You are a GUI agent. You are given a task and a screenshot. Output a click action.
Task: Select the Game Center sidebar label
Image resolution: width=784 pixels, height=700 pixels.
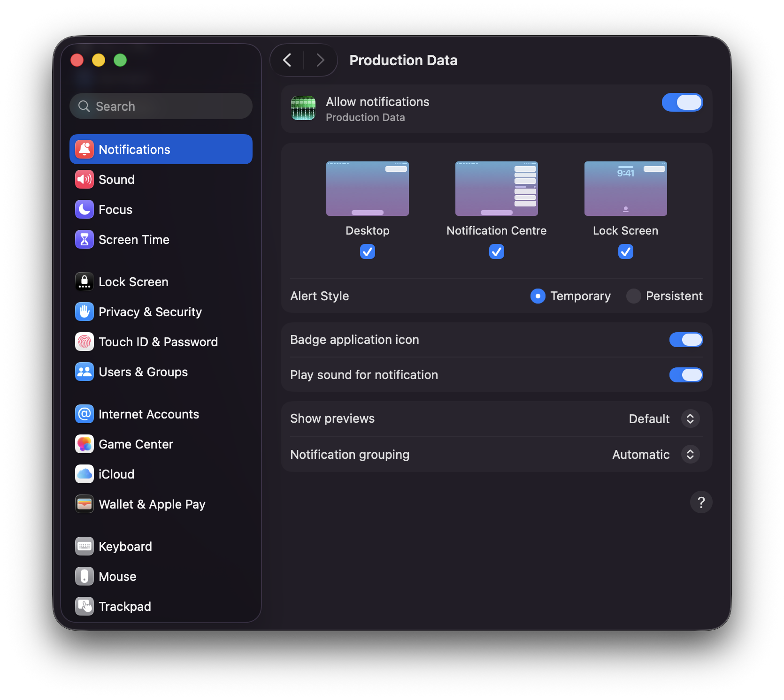(x=136, y=444)
